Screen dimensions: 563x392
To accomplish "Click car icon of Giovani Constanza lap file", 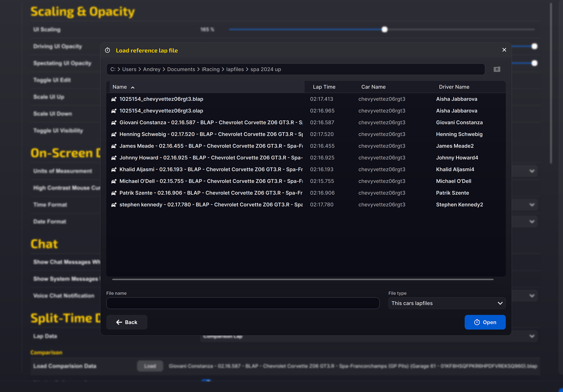I will coord(114,123).
